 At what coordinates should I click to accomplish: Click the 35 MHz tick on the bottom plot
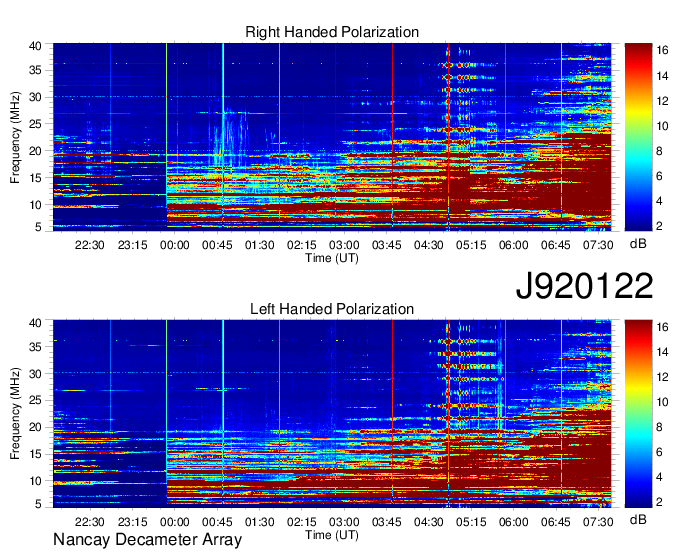pos(35,347)
